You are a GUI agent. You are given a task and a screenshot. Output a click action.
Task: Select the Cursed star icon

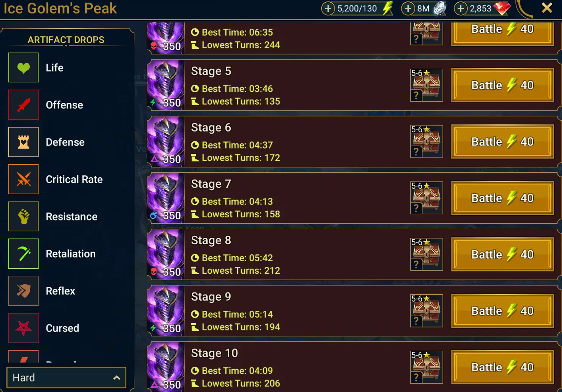coord(23,328)
